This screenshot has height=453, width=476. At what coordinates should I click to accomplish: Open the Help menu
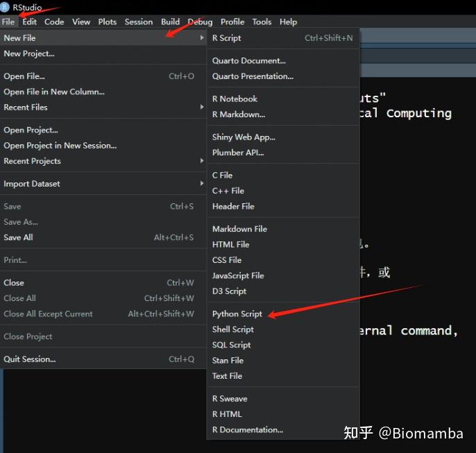click(x=288, y=22)
